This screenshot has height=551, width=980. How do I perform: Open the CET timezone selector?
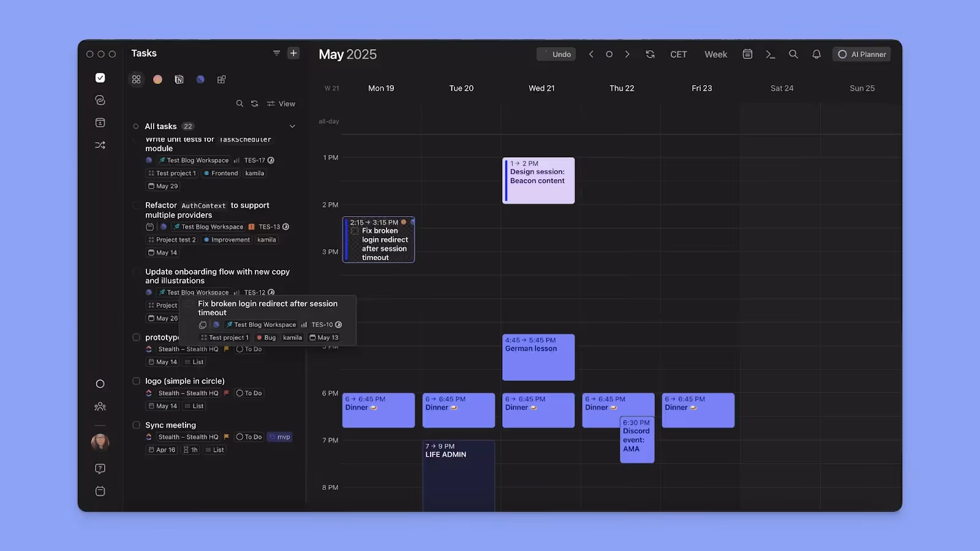point(679,54)
